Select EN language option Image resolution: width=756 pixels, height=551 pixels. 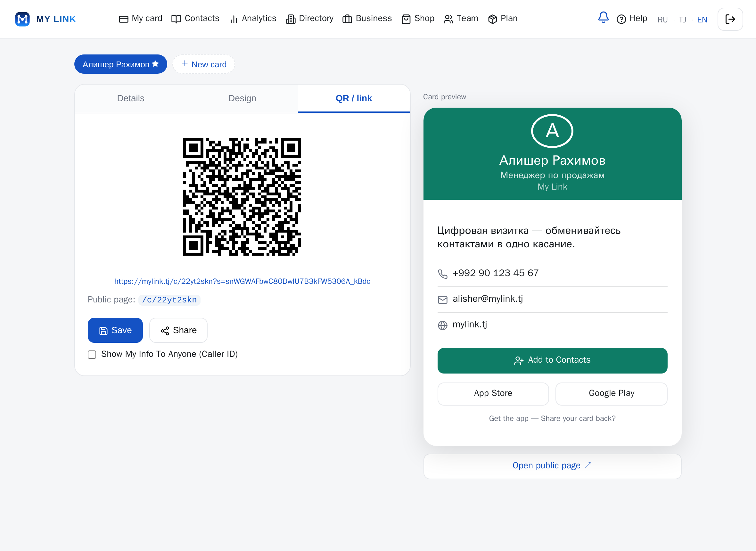click(x=702, y=20)
